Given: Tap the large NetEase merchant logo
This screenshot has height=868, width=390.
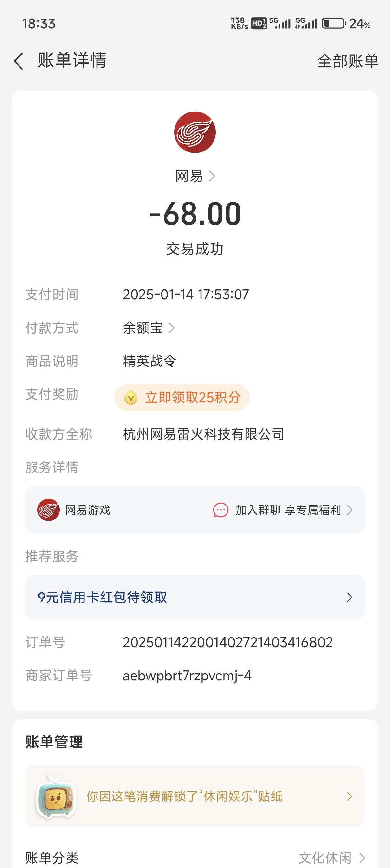Looking at the screenshot, I should click(195, 132).
